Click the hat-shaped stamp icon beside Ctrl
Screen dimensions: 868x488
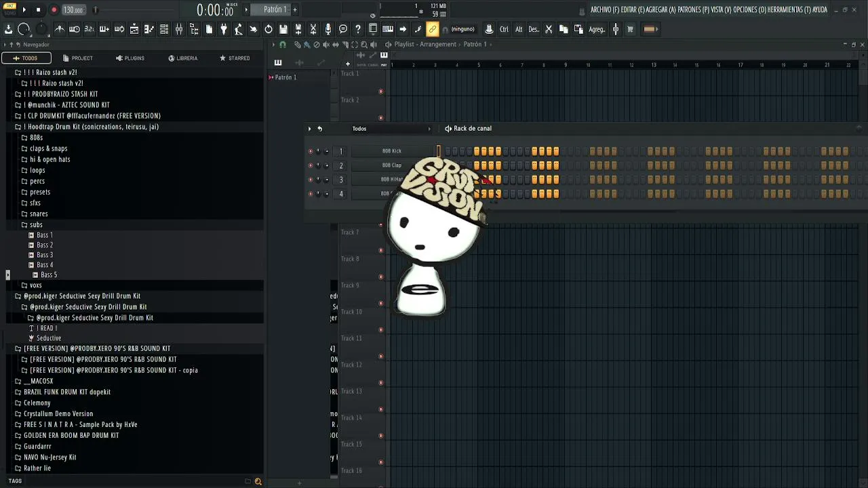[489, 29]
